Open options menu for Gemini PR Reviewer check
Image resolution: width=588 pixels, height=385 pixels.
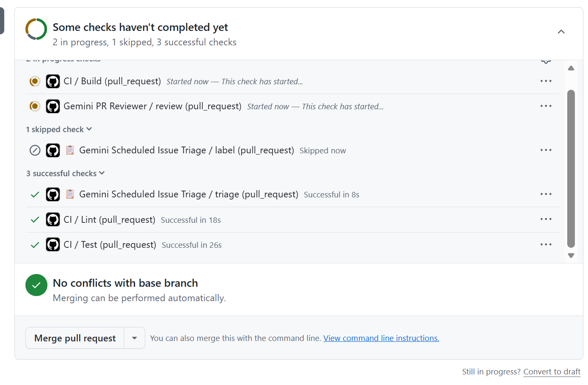coord(546,106)
